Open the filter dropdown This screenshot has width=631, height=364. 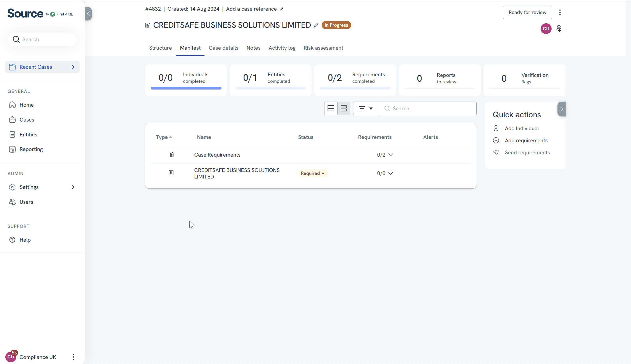tap(366, 108)
